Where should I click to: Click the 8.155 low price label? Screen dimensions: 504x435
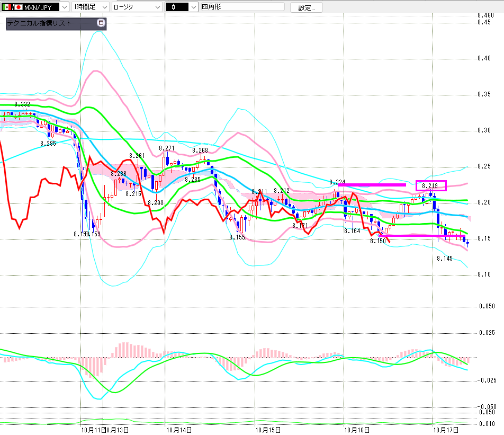click(237, 237)
